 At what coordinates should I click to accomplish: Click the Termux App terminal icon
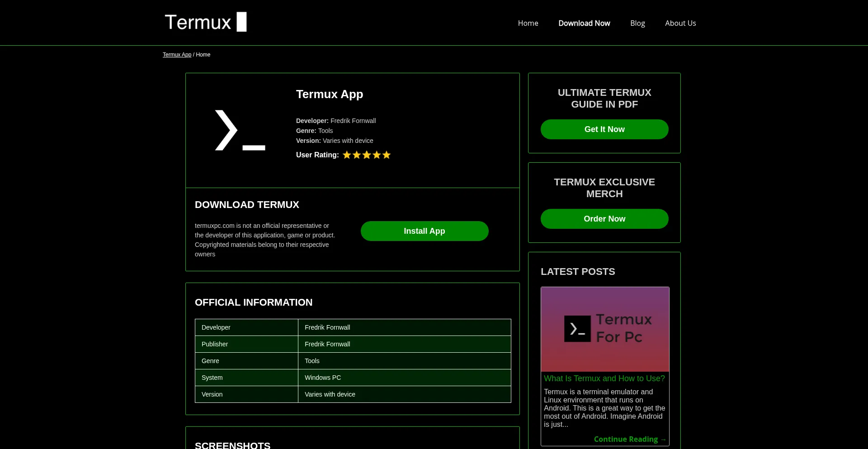pyautogui.click(x=240, y=130)
